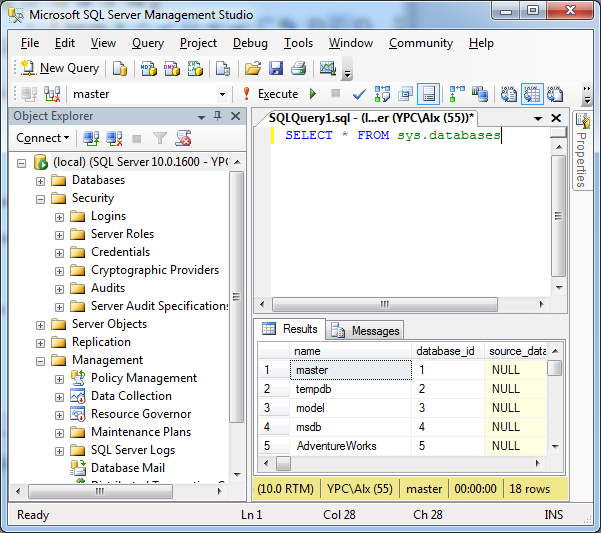Click the Change Connection icon beside master
Image resolution: width=601 pixels, height=533 pixels.
(52, 94)
